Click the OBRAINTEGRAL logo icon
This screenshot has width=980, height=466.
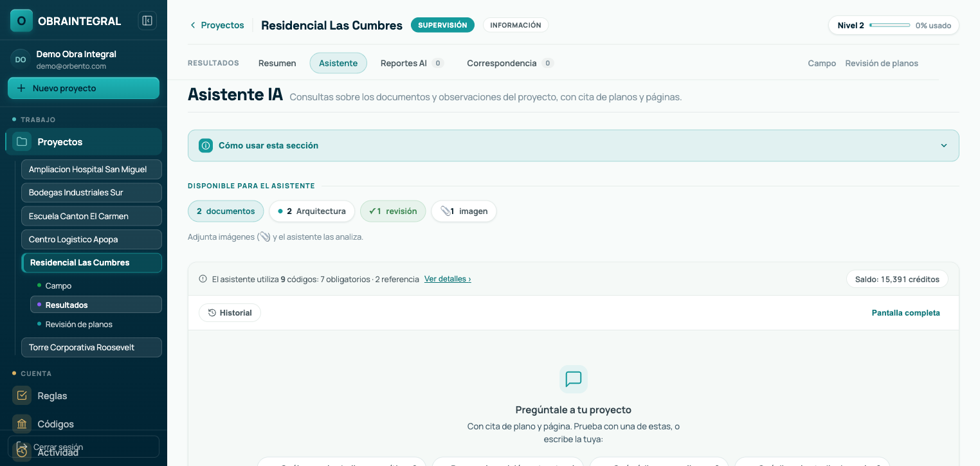(21, 21)
